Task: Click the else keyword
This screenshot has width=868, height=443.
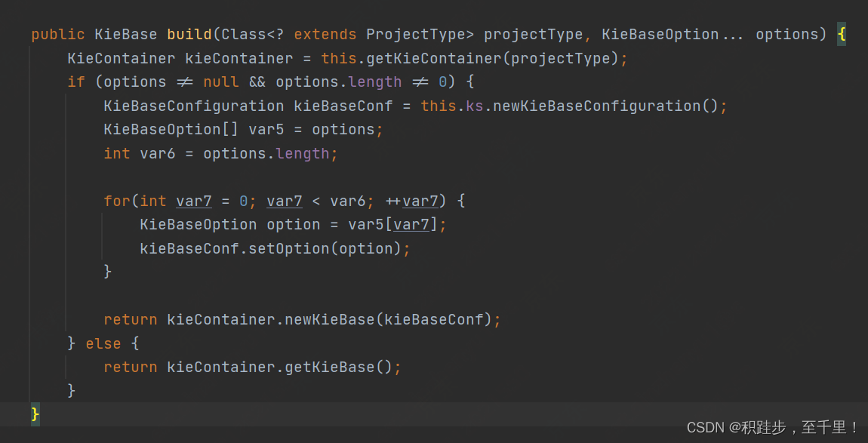Action: click(x=103, y=343)
